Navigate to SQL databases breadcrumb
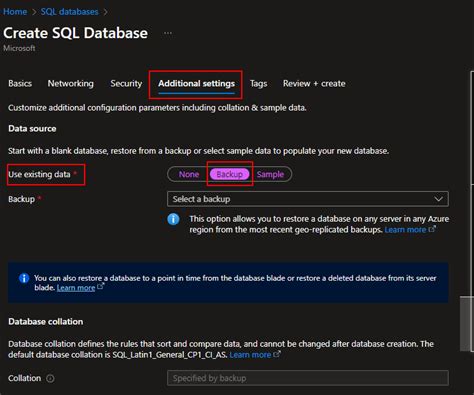Image resolution: width=474 pixels, height=395 pixels. [x=70, y=12]
